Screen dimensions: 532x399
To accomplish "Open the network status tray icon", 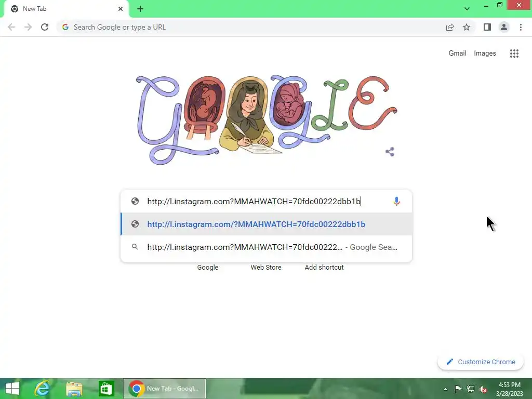I will pos(471,389).
